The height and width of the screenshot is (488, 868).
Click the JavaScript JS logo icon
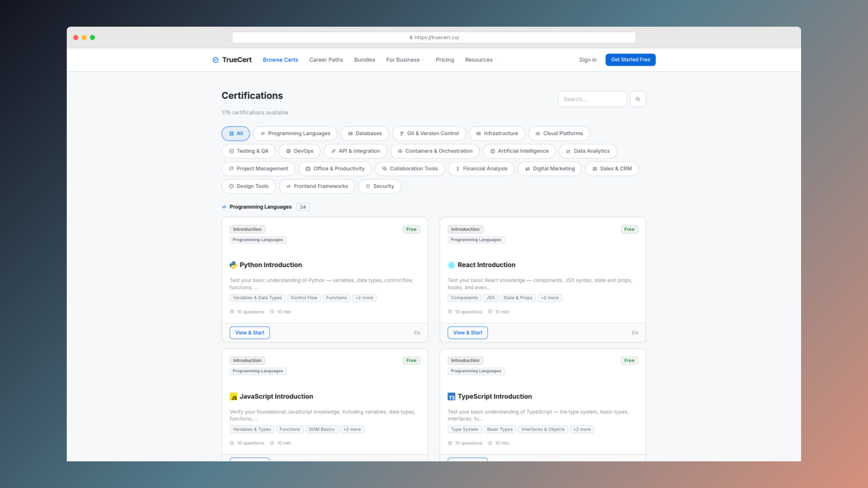(x=233, y=397)
